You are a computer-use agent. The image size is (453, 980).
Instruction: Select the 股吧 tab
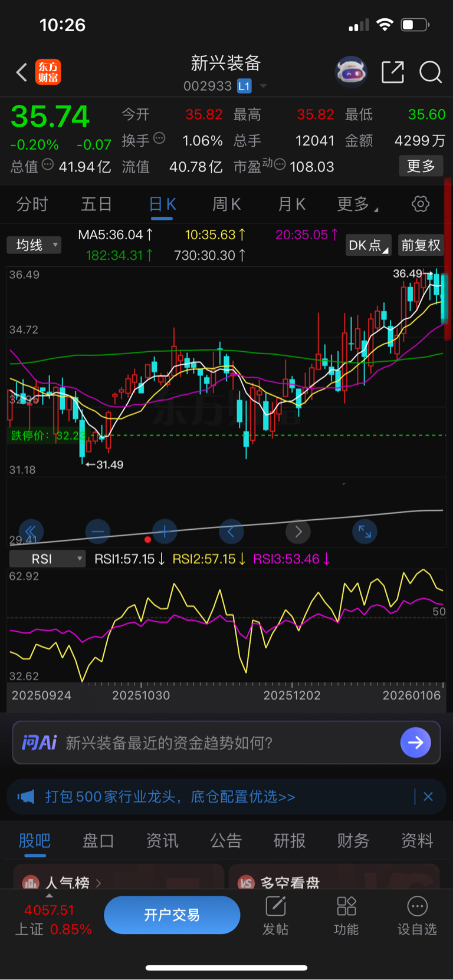(x=34, y=840)
